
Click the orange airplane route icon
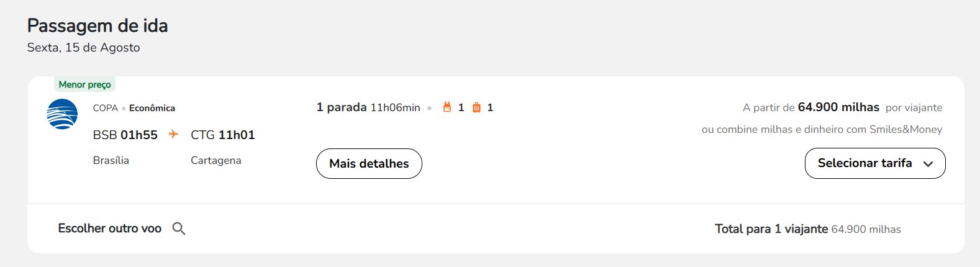click(x=174, y=134)
